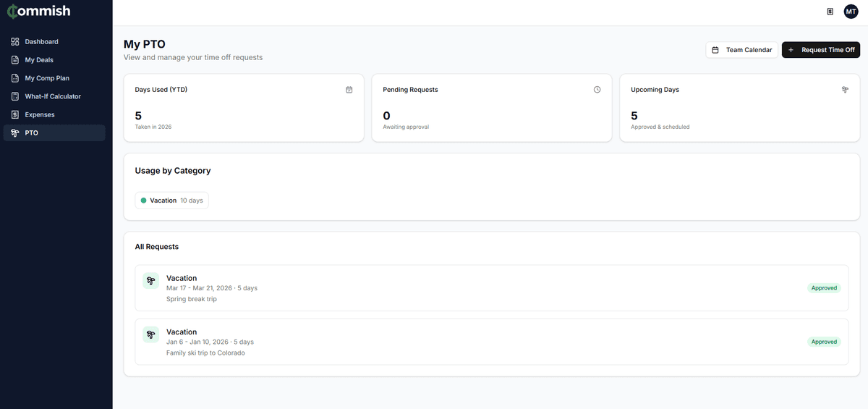Open Expenses from the sidebar
This screenshot has height=409, width=868.
[54, 114]
